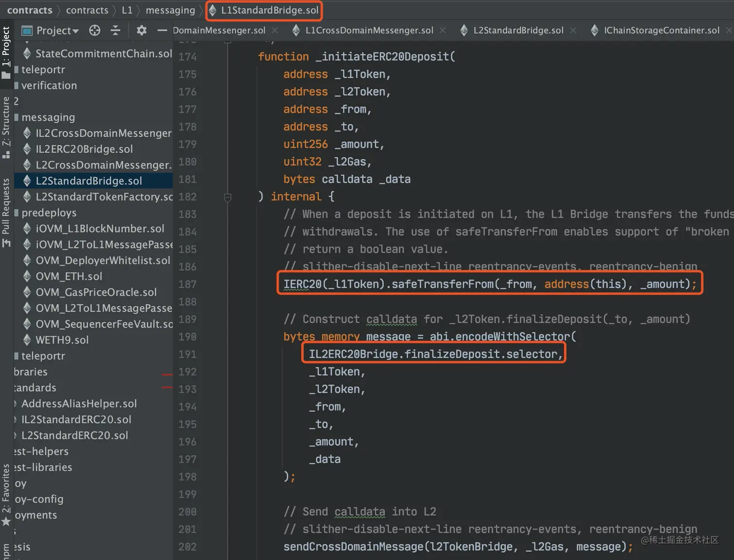Click the fold marker at line 182

[x=227, y=197]
